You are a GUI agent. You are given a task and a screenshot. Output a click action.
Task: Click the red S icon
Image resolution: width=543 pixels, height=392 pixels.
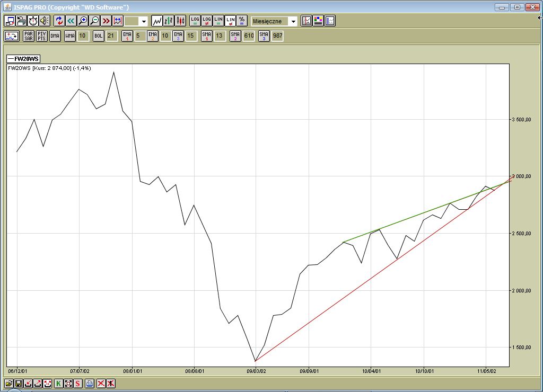77,384
